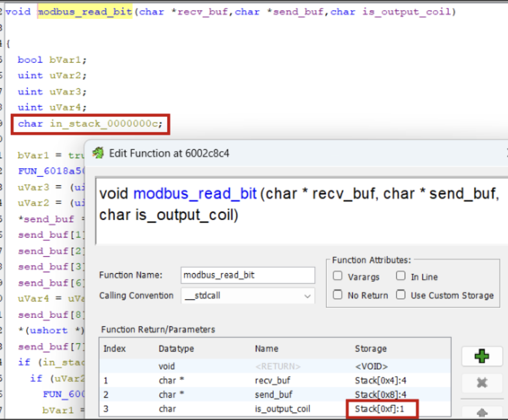
Task: Click the green plus add parameter button
Action: coord(481,357)
